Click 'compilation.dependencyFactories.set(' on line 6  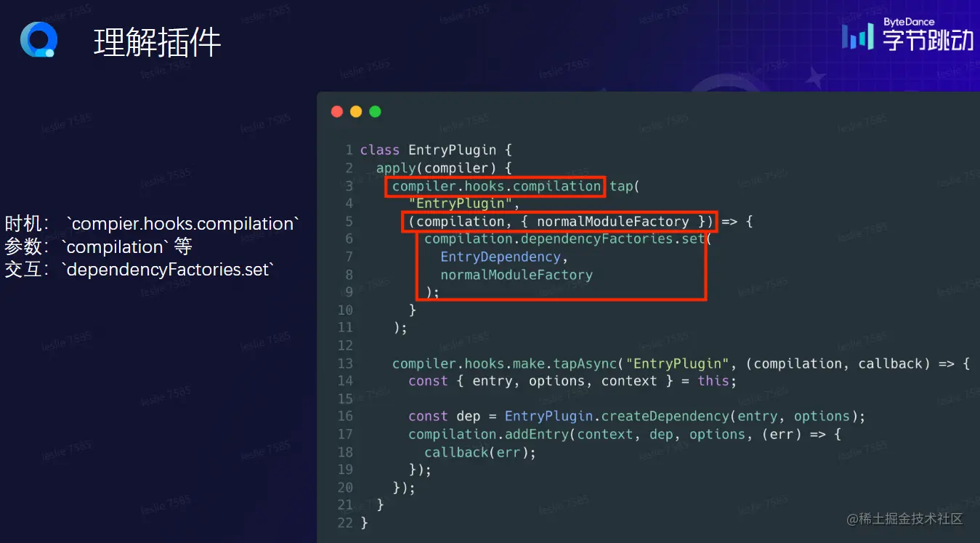568,239
